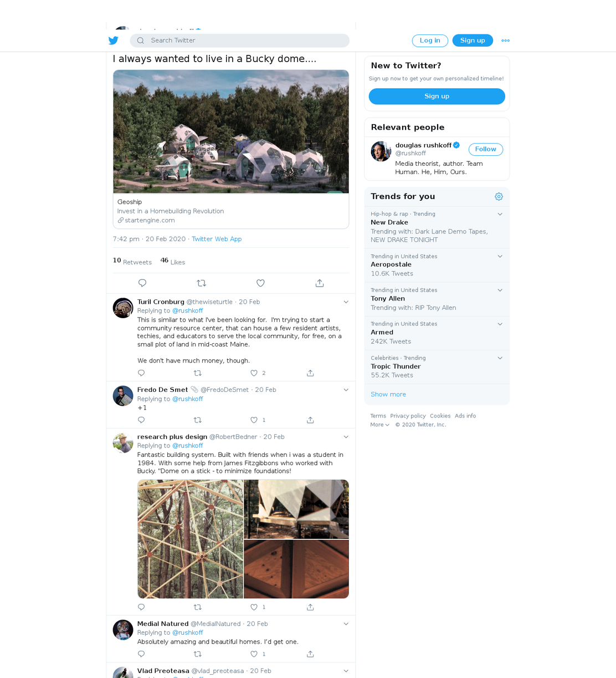The image size is (616, 678).
Task: Retweet Fredo De Smet's reply
Action: (x=198, y=420)
